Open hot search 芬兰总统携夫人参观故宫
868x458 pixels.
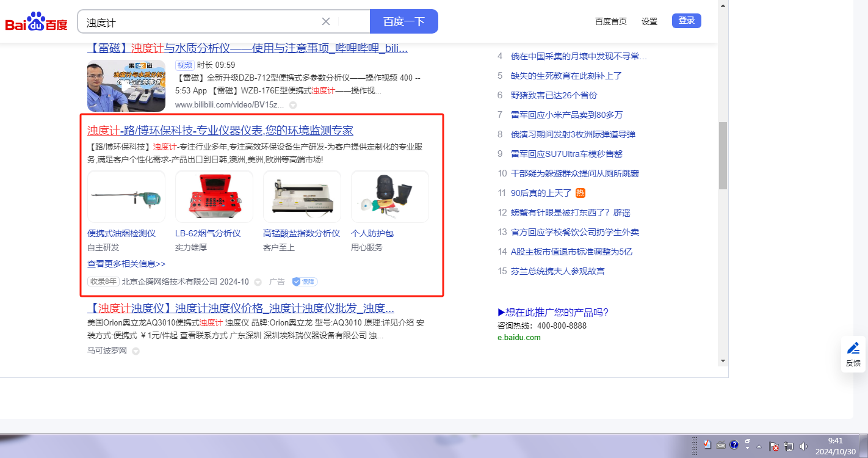click(558, 271)
